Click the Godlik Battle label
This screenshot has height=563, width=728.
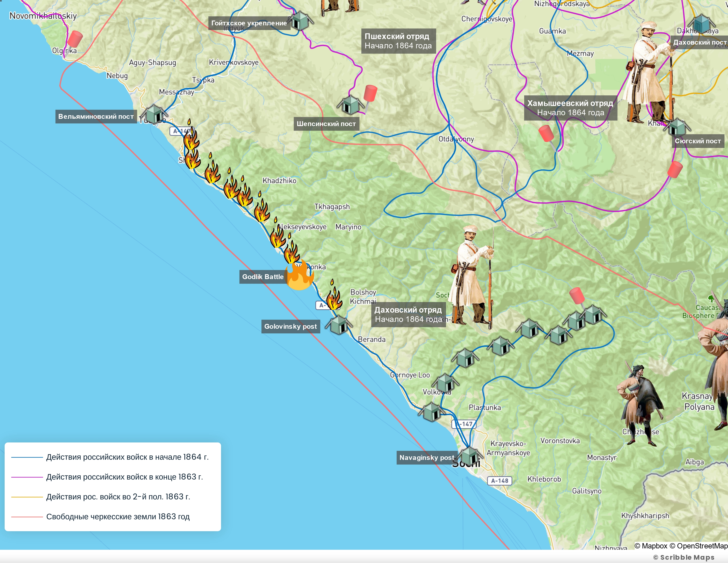pos(263,277)
